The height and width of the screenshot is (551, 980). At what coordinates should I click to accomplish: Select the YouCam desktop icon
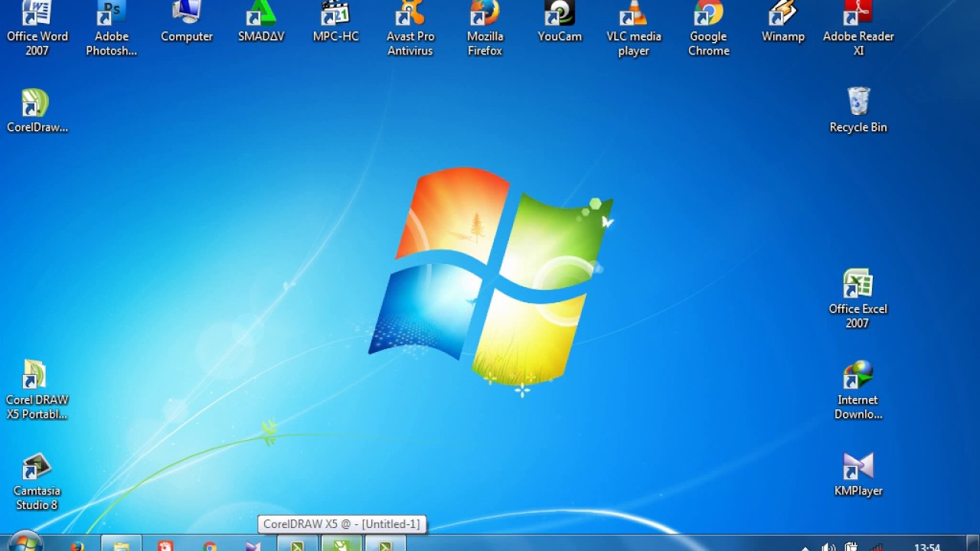pos(560,23)
